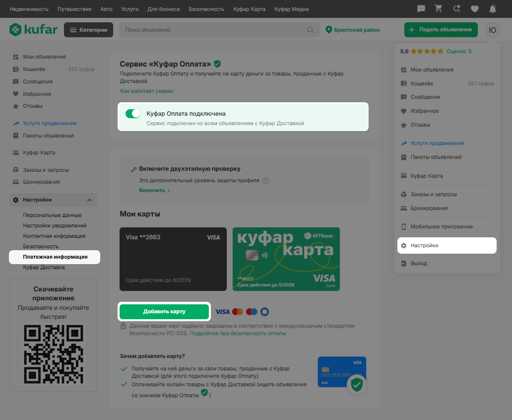This screenshot has width=512, height=420.
Task: Click the Брестский район location link
Action: [x=357, y=30]
